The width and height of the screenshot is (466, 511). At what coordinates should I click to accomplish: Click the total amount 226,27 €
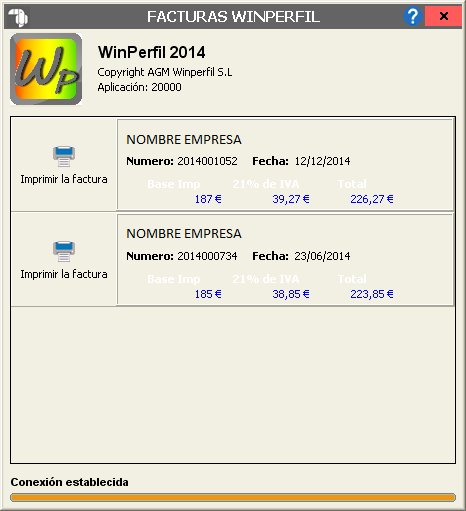372,199
